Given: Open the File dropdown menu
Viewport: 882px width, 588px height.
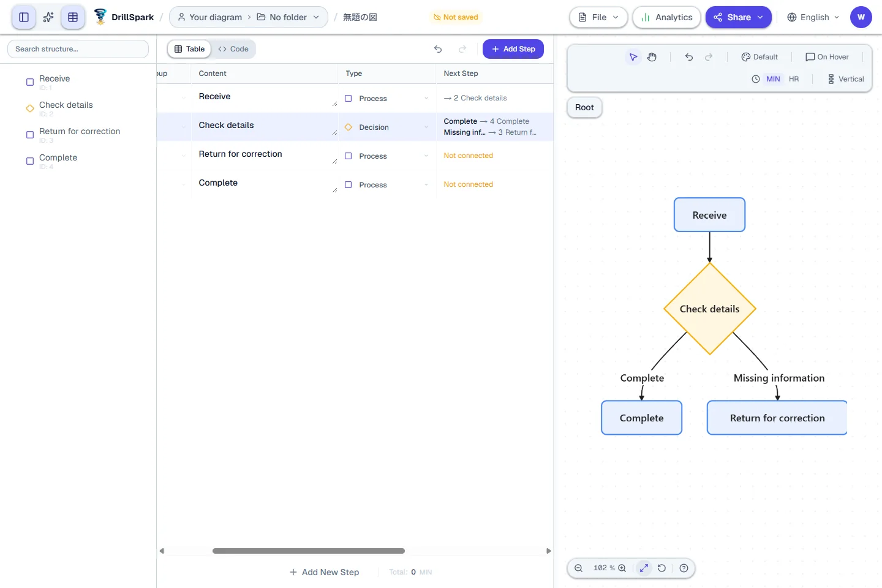Looking at the screenshot, I should click(x=598, y=17).
